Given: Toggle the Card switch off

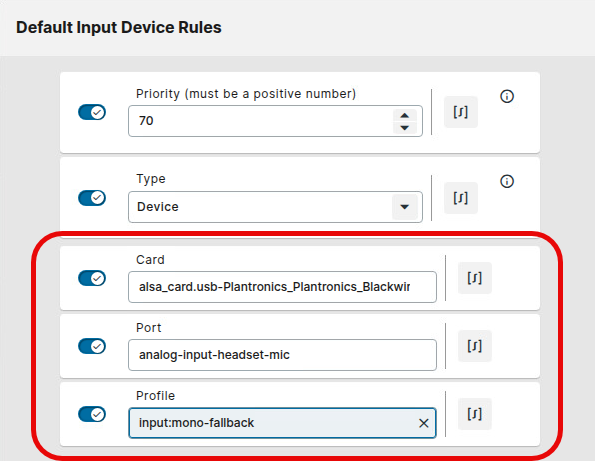Looking at the screenshot, I should 92,278.
